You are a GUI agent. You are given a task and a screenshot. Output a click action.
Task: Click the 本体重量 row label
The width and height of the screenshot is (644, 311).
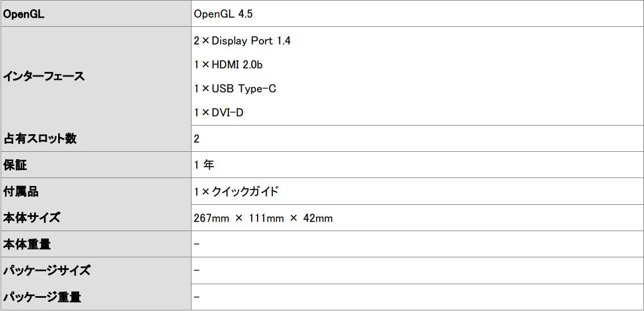tap(27, 244)
